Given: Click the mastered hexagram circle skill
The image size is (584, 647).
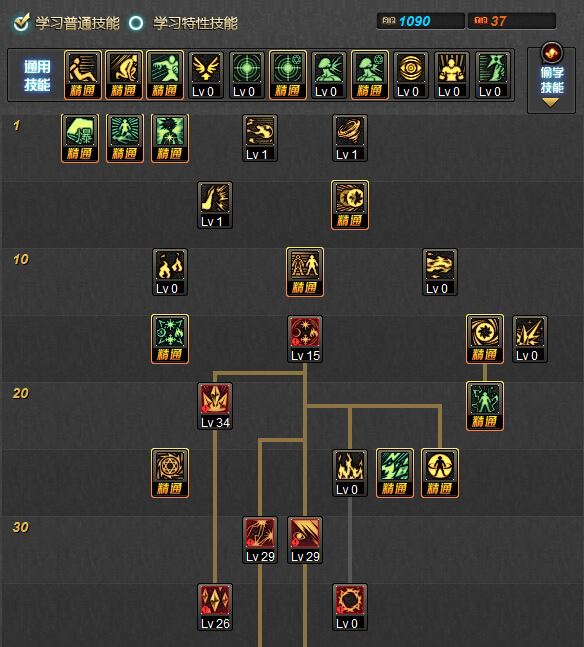Looking at the screenshot, I should [x=170, y=473].
